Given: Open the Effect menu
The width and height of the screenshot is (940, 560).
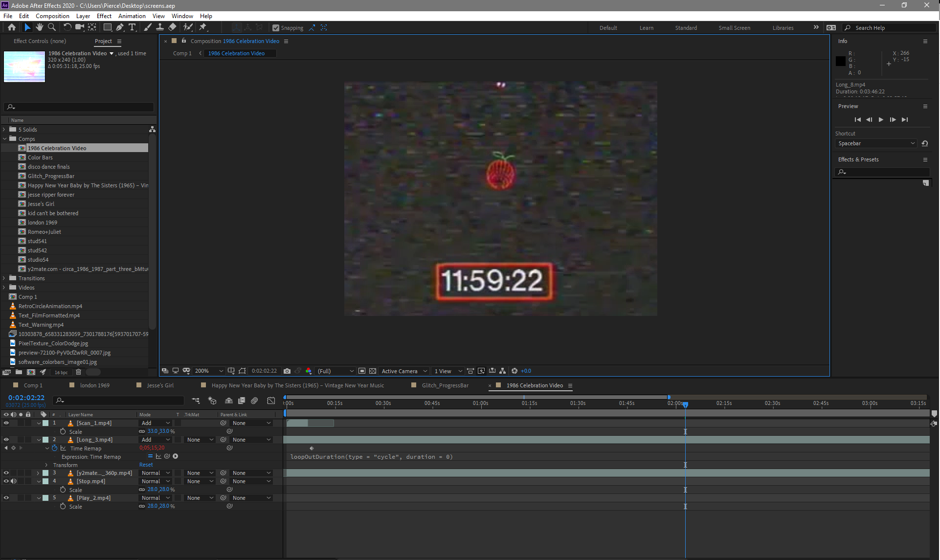Looking at the screenshot, I should tap(104, 16).
